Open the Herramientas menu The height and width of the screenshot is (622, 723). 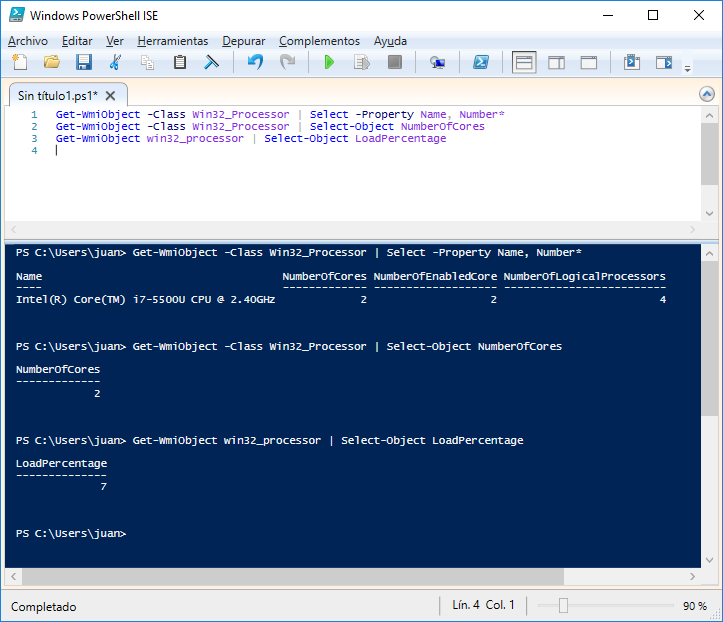click(x=173, y=41)
